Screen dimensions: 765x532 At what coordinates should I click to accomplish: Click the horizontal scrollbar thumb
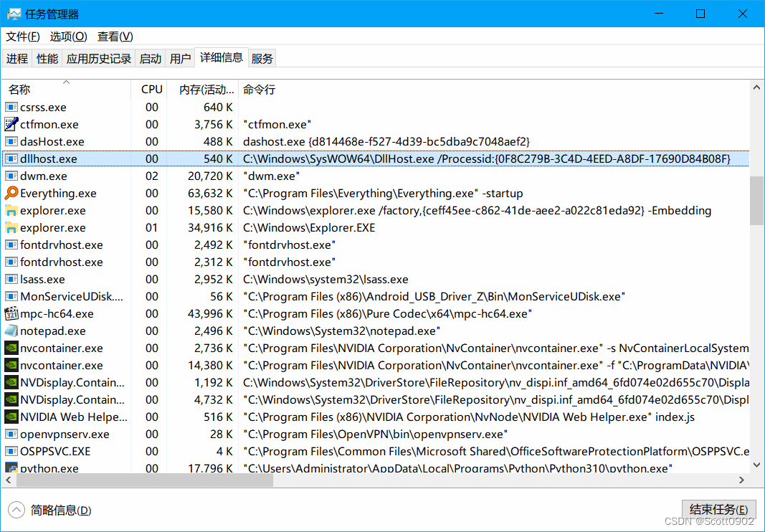click(x=145, y=480)
